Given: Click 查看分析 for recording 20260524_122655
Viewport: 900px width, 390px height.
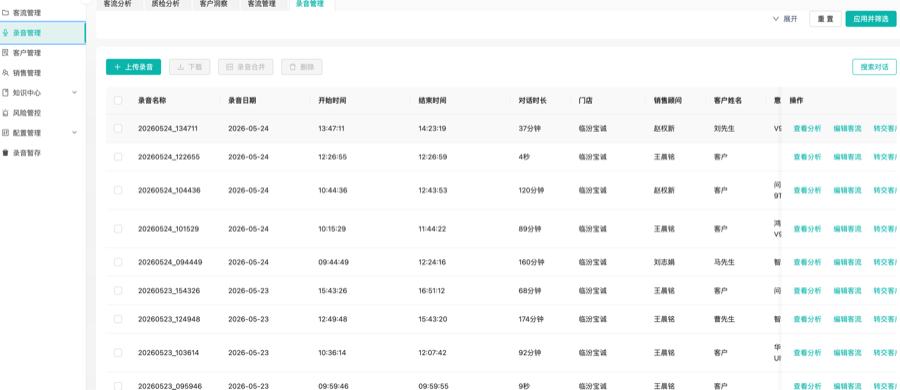Looking at the screenshot, I should click(x=808, y=157).
